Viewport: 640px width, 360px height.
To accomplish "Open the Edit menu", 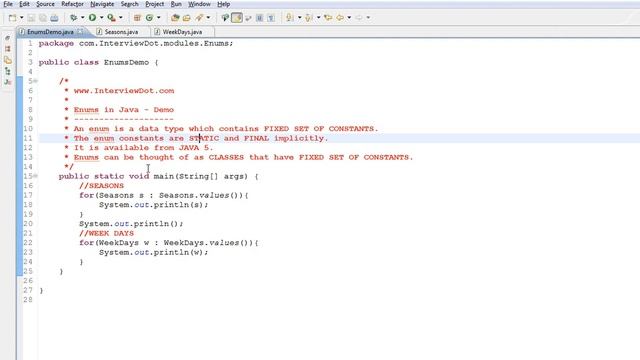I will (x=24, y=4).
